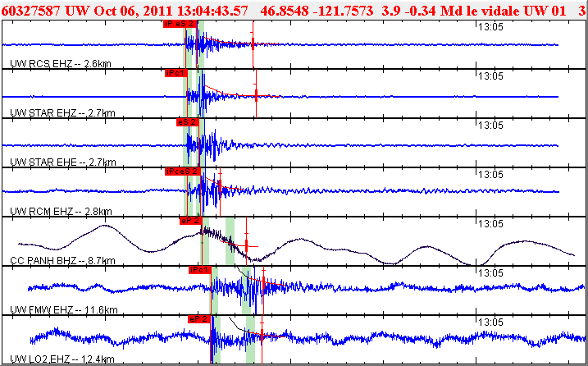The width and height of the screenshot is (588, 366).
Task: Click the 13:05 time tick on top trace
Action: [490, 26]
